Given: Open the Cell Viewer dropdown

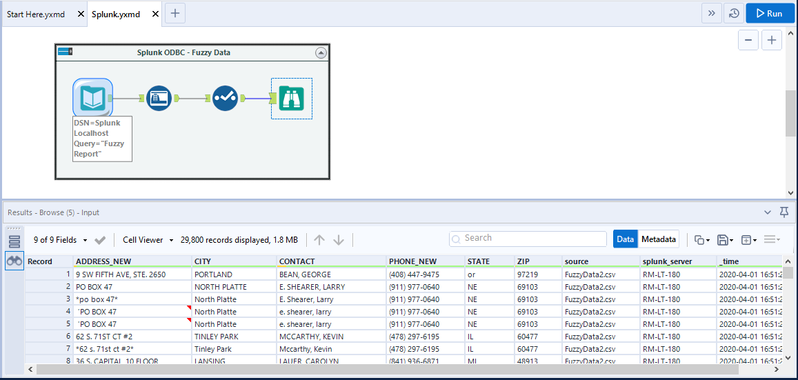Looking at the screenshot, I should (148, 240).
